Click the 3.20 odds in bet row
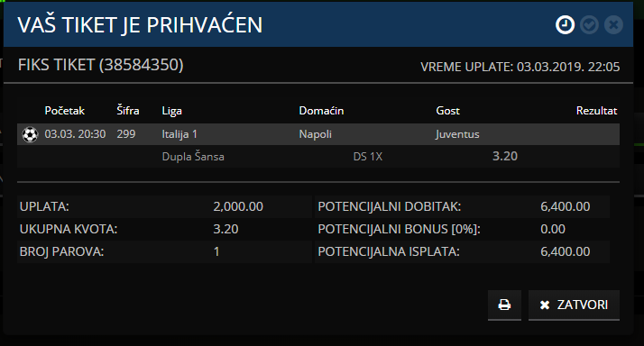This screenshot has height=346, width=644. [505, 157]
